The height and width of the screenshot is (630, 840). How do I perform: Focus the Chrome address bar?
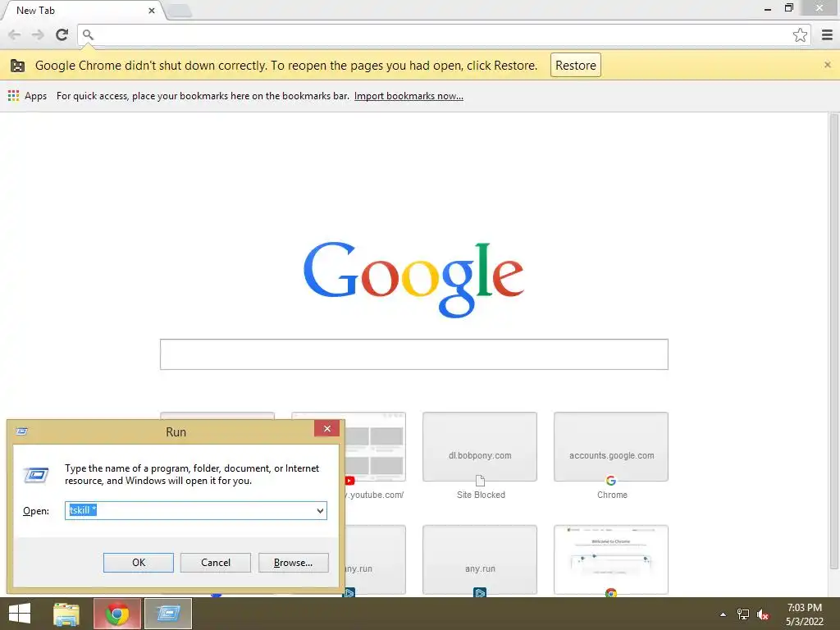(442, 34)
